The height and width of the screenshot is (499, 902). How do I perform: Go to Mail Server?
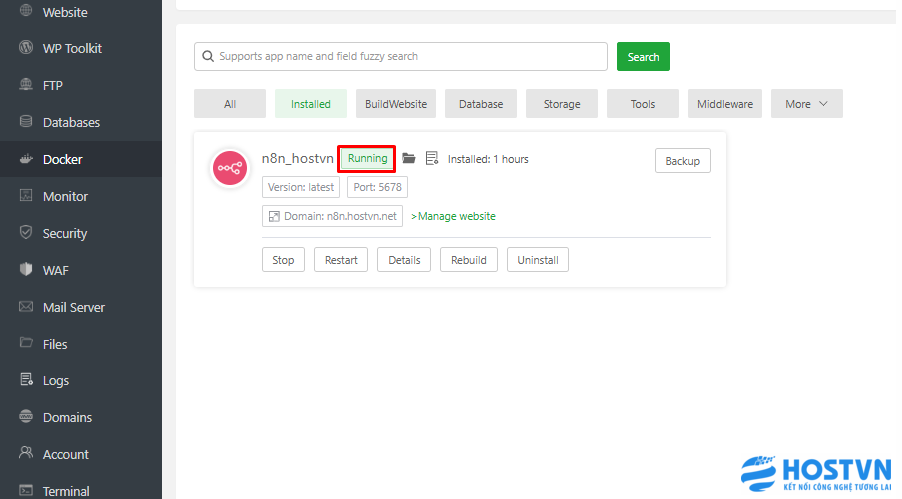[74, 307]
